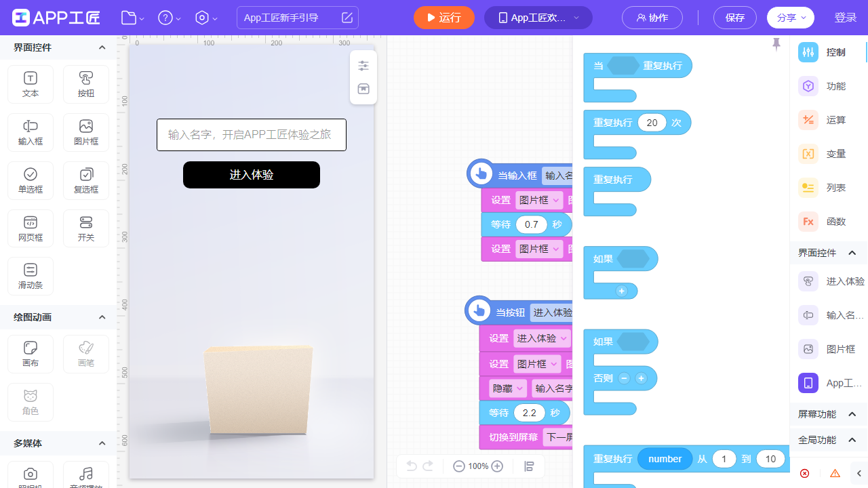Collapse the 屏幕功能 category
Screen dimensions: 868x488
(x=852, y=414)
